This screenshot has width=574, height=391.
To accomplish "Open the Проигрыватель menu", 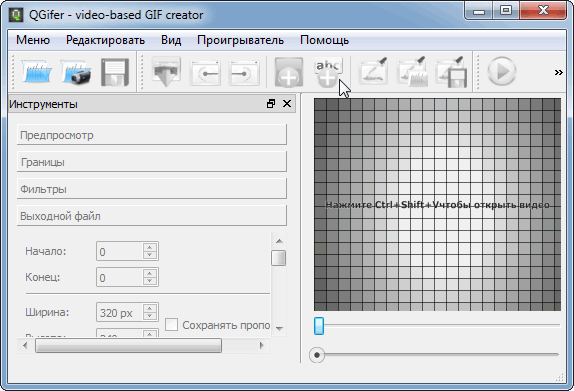I will (241, 40).
